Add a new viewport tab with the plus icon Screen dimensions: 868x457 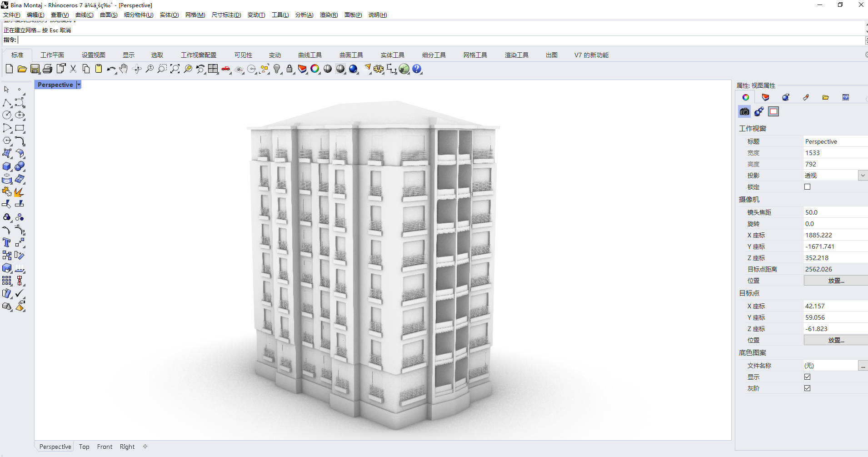pyautogui.click(x=145, y=447)
